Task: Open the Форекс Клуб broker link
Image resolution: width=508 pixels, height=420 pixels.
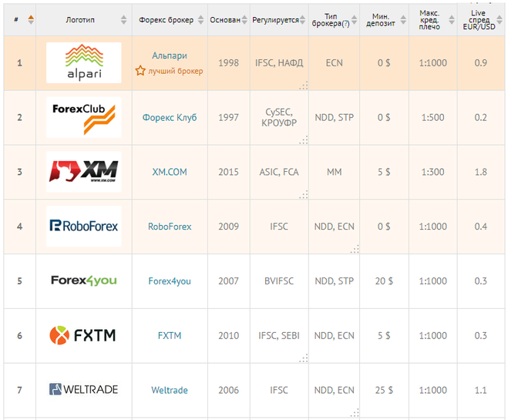Action: [x=170, y=117]
